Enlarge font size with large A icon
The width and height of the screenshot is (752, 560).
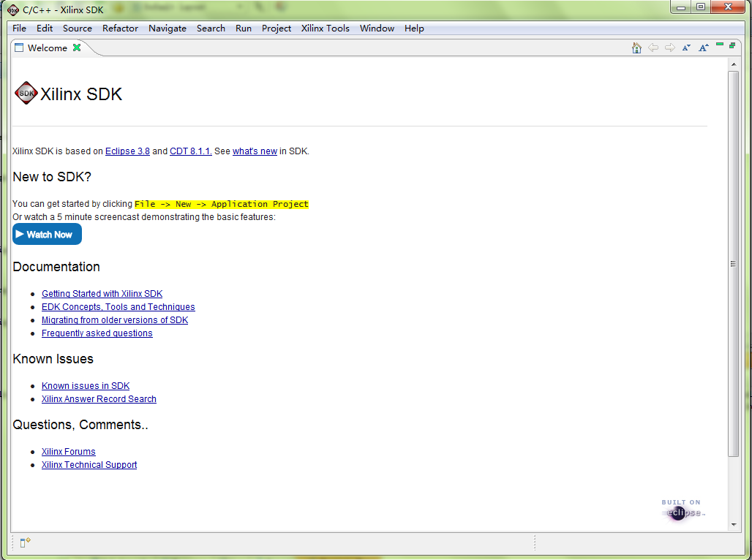tap(703, 48)
